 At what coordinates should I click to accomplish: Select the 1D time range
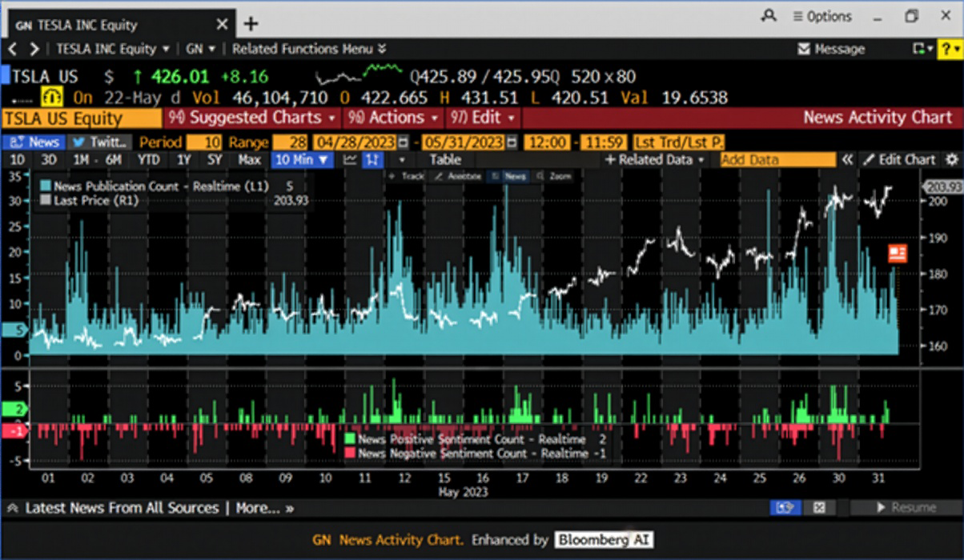(18, 159)
